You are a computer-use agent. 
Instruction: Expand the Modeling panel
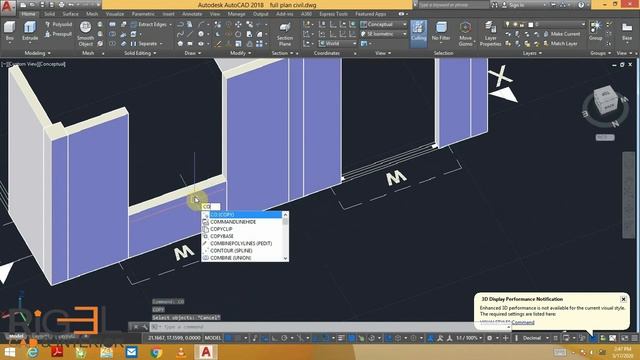click(38, 53)
